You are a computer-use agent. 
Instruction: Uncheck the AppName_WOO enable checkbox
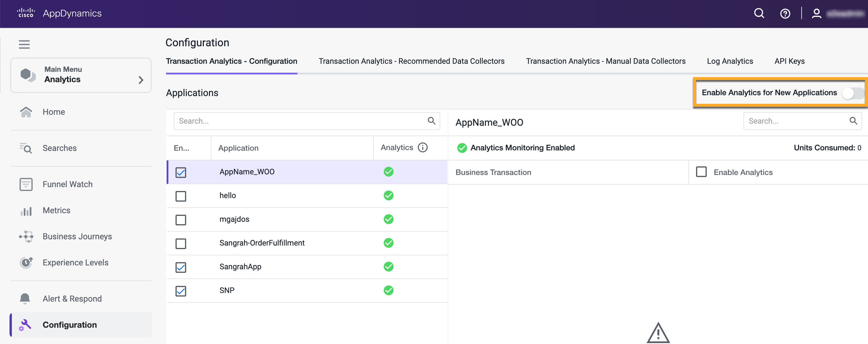click(181, 173)
